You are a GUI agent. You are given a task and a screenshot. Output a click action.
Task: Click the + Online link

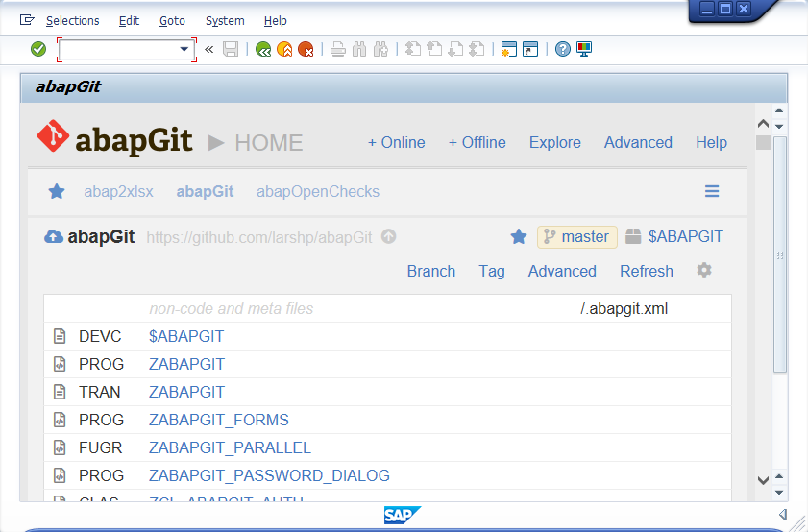[x=396, y=143]
